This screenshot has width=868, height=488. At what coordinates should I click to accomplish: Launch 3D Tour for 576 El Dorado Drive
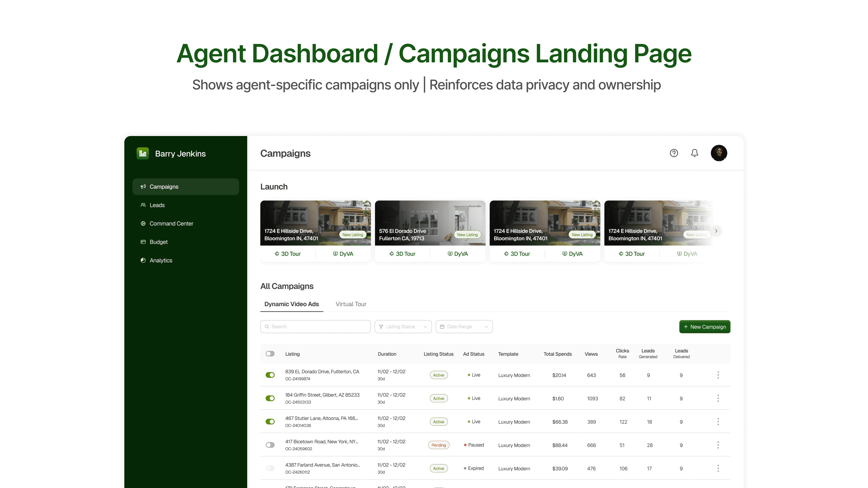pos(402,254)
